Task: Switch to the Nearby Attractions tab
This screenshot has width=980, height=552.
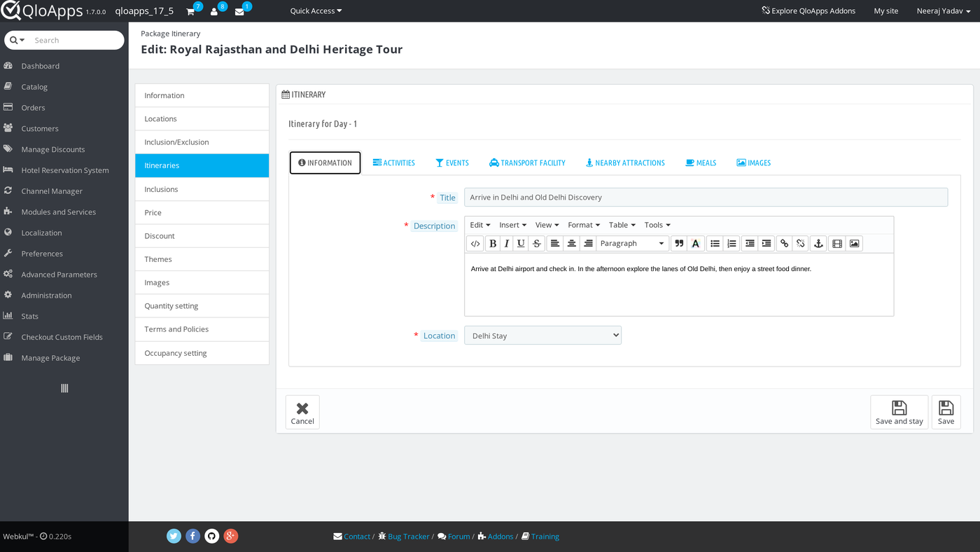Action: tap(625, 163)
